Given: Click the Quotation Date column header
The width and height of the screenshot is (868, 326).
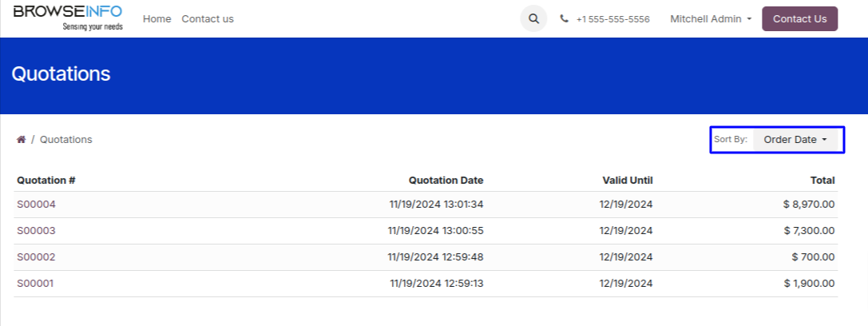Looking at the screenshot, I should 446,181.
